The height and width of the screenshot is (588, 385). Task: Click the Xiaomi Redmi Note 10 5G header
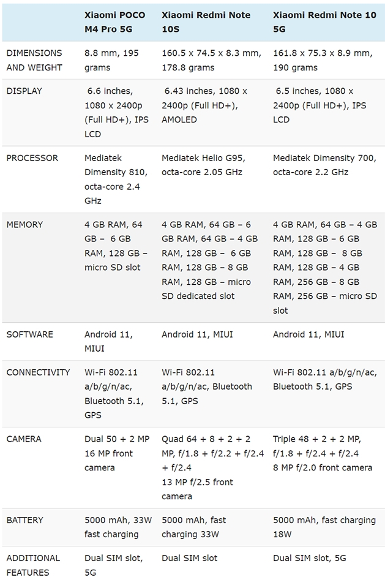click(324, 22)
